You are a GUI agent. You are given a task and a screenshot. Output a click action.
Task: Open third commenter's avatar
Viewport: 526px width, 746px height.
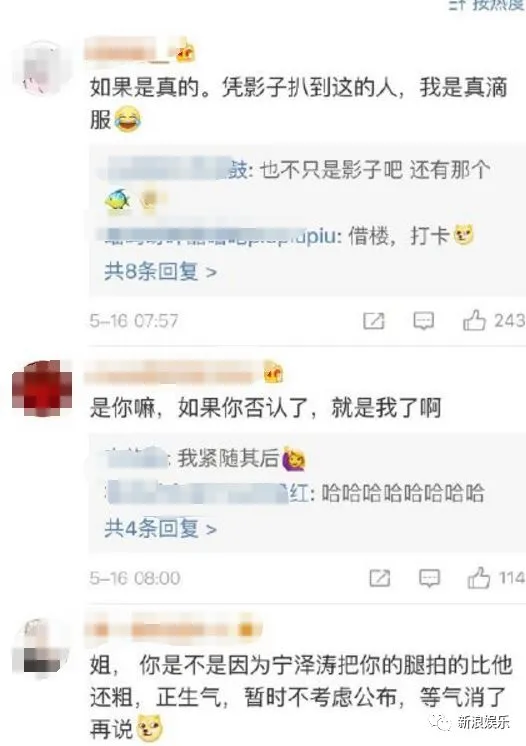42,647
